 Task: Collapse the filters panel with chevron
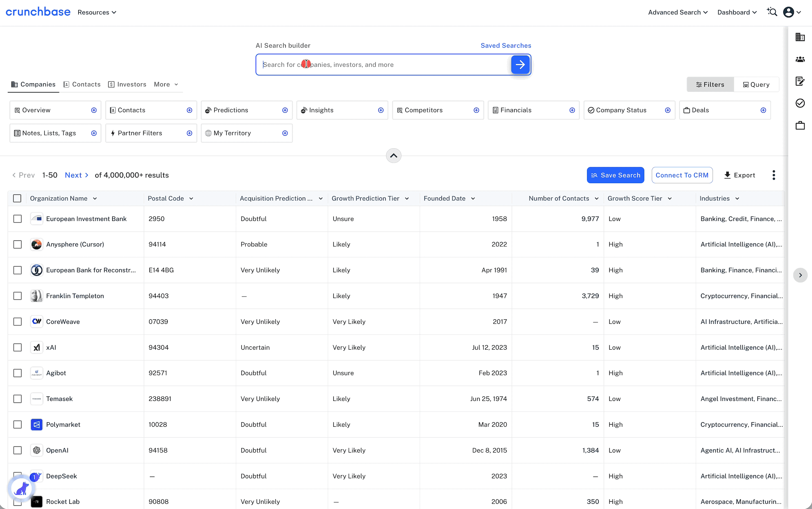[x=394, y=156]
